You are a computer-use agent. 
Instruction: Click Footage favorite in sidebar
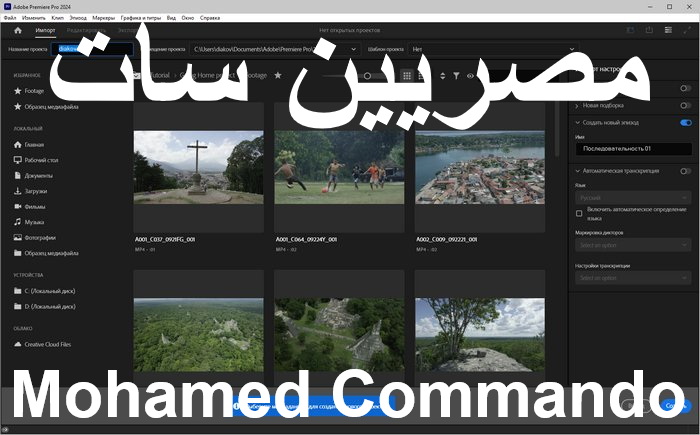[x=36, y=91]
